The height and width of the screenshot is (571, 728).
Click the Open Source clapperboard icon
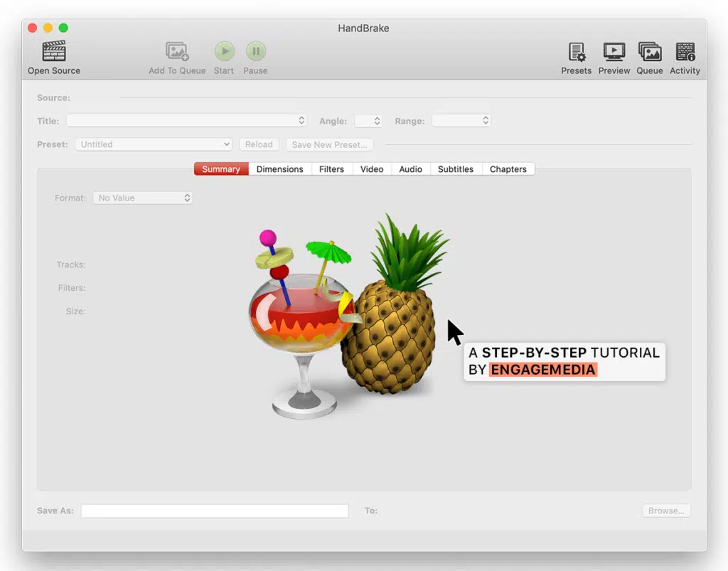tap(54, 51)
